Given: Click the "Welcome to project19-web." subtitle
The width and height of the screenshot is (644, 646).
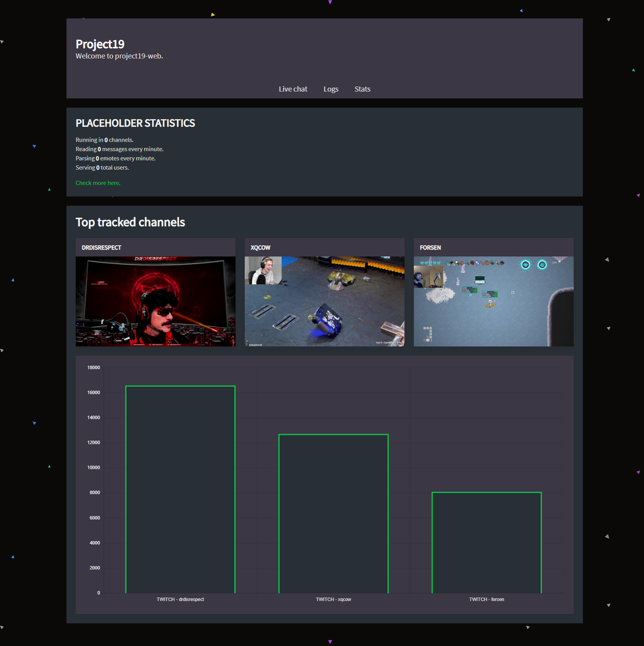Looking at the screenshot, I should click(119, 56).
